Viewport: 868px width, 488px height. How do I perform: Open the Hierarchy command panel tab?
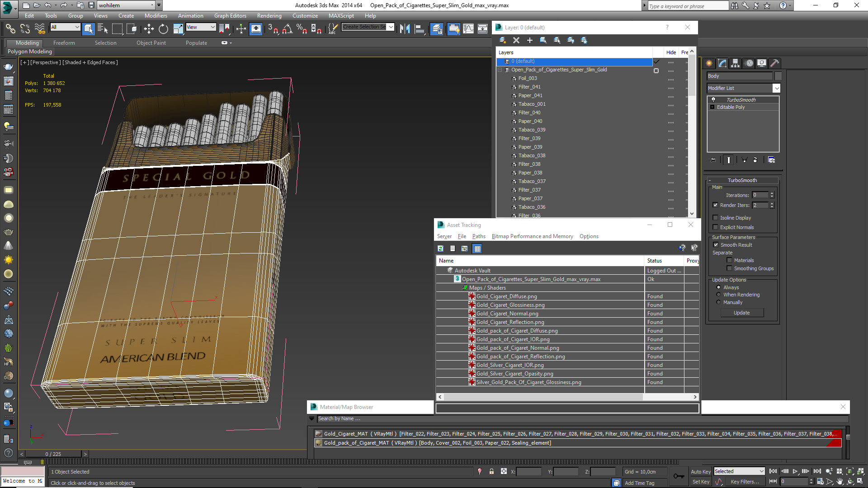[x=736, y=63]
